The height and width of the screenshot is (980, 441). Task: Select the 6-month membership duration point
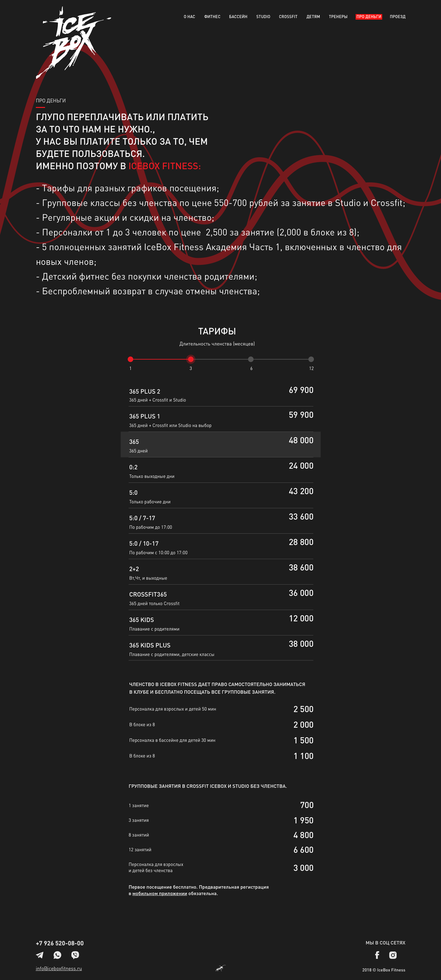[x=251, y=359]
